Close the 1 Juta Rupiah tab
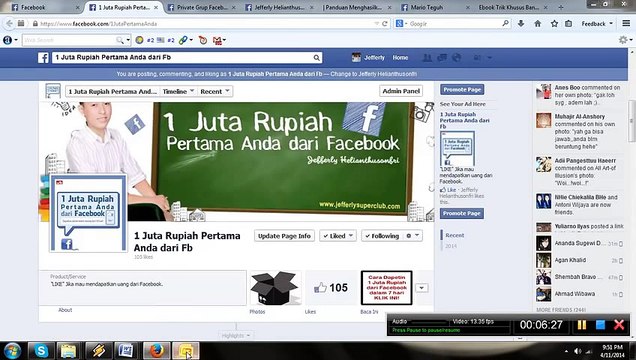Viewport: 636px width, 360px height. 156,7
